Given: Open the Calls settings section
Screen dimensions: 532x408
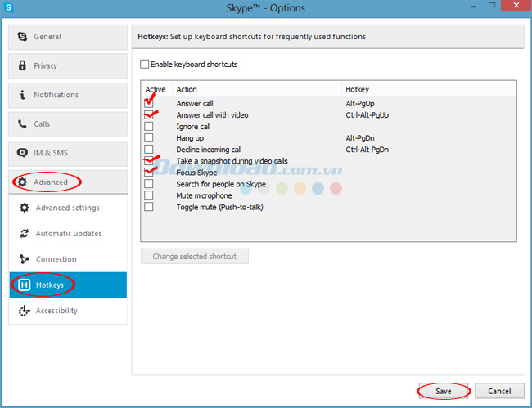Looking at the screenshot, I should [x=68, y=124].
